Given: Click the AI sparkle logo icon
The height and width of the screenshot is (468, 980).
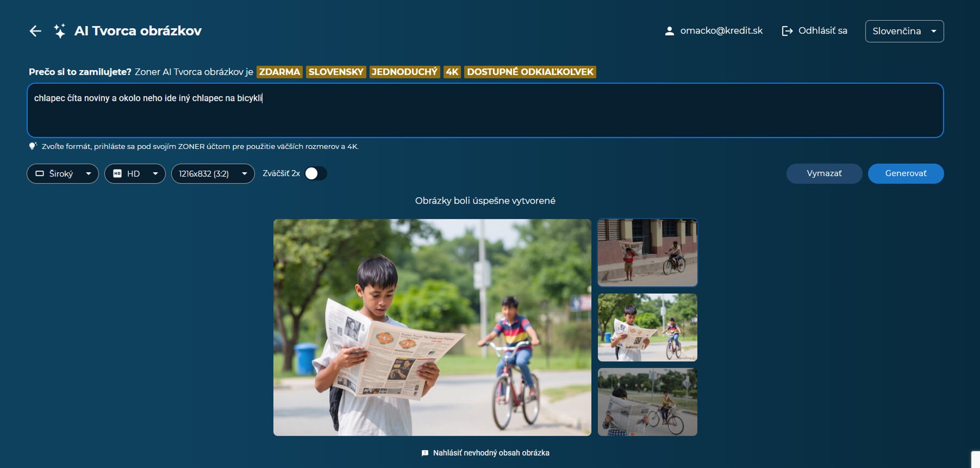Looking at the screenshot, I should (60, 31).
